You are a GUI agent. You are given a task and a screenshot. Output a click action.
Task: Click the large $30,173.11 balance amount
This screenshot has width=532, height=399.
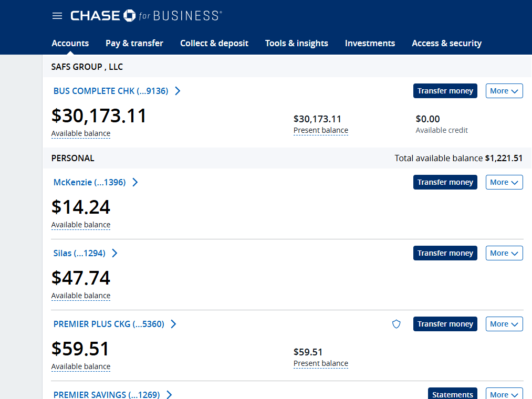[99, 115]
